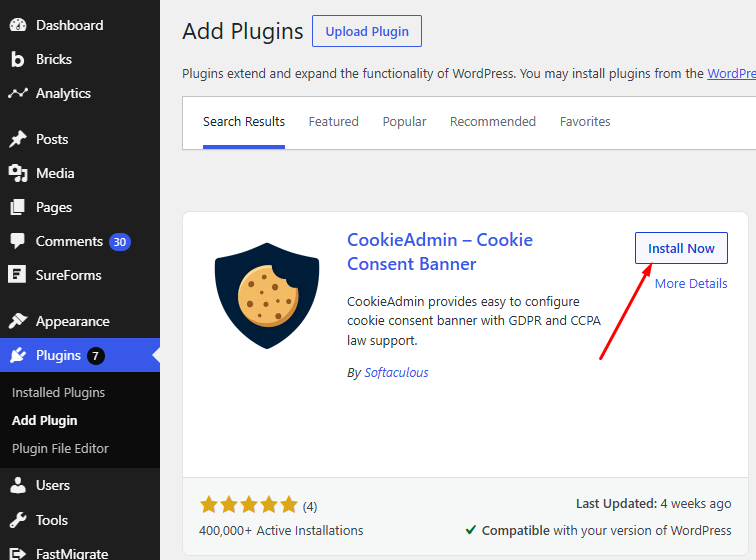Click the Appearance paintbrush icon
Image resolution: width=756 pixels, height=560 pixels.
pos(18,321)
